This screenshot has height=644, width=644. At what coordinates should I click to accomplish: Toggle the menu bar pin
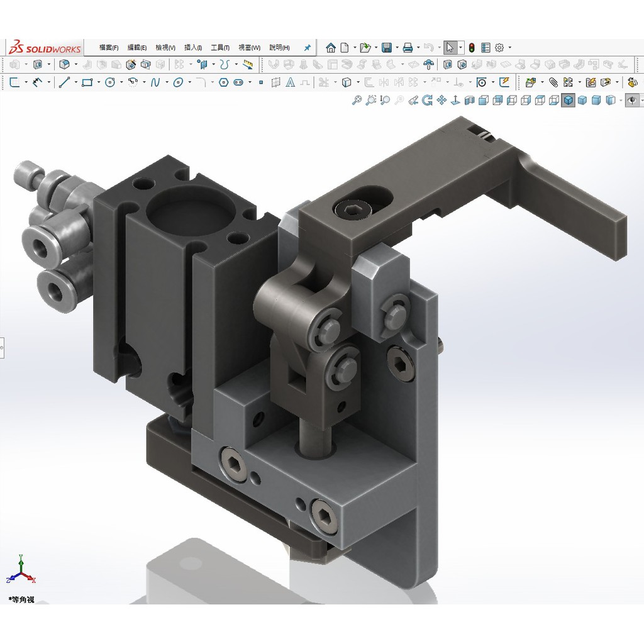[x=307, y=48]
